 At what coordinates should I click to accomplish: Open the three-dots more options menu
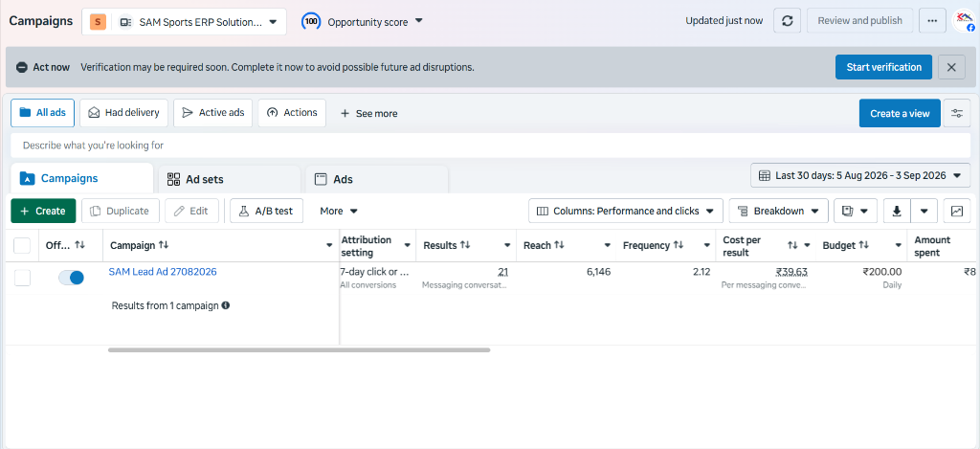[x=932, y=21]
